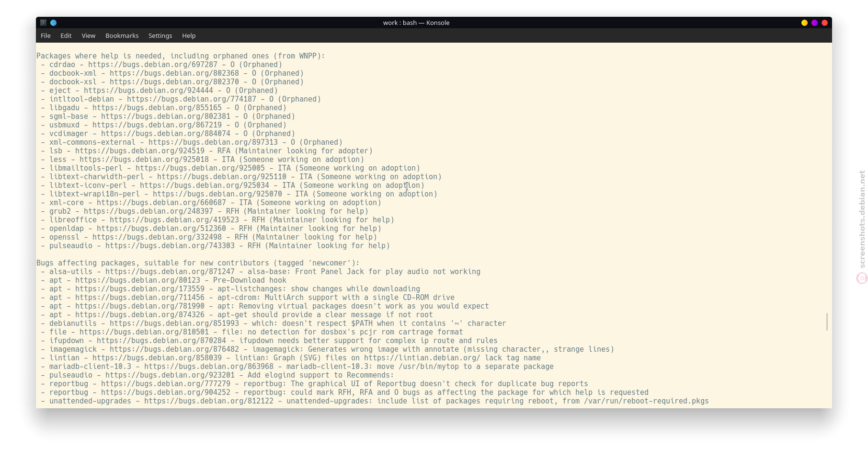Click the debianutils bug link 851993
868x449 pixels.
coord(174,323)
